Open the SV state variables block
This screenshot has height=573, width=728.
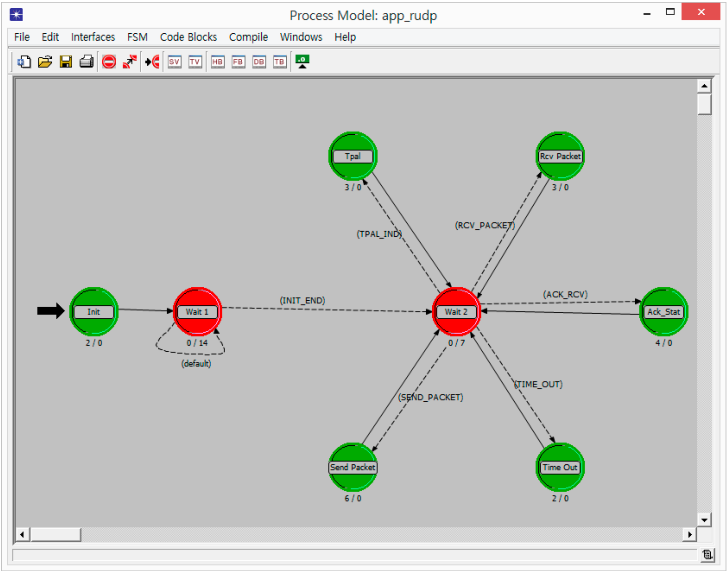pyautogui.click(x=174, y=62)
